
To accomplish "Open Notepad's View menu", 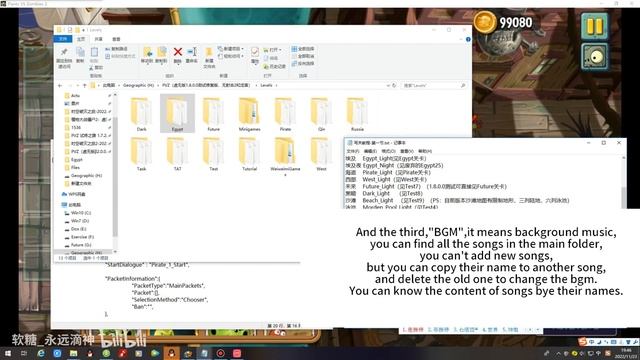I will pos(407,151).
